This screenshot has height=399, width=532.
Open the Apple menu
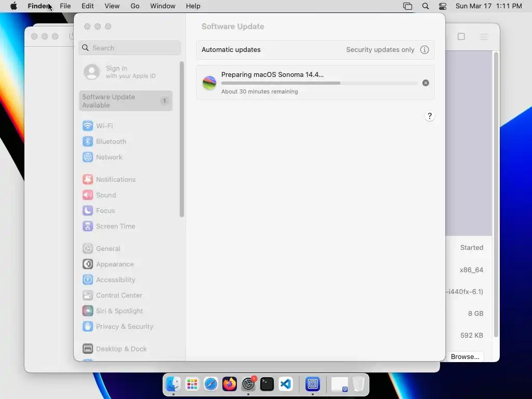[x=14, y=6]
